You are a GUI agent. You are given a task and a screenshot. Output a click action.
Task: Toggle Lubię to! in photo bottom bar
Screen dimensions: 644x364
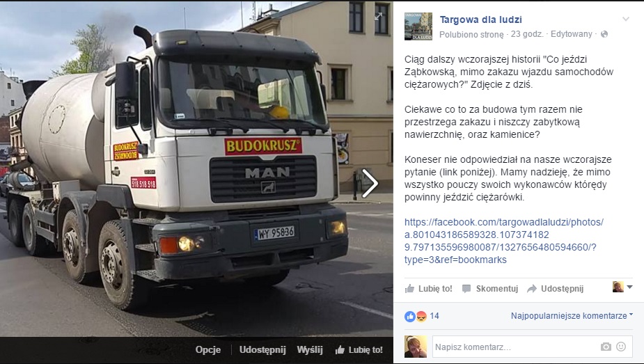pyautogui.click(x=359, y=350)
